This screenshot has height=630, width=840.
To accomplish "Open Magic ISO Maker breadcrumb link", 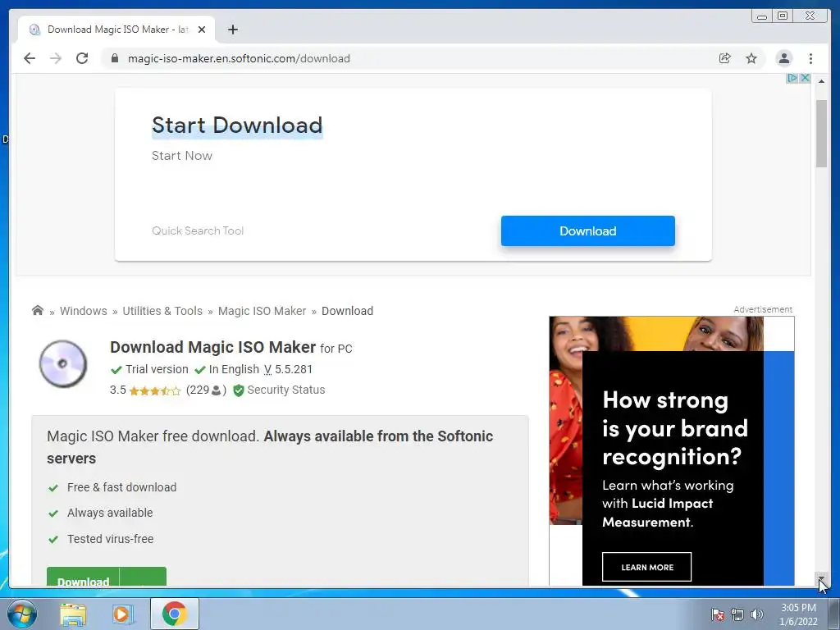I will coord(262,311).
